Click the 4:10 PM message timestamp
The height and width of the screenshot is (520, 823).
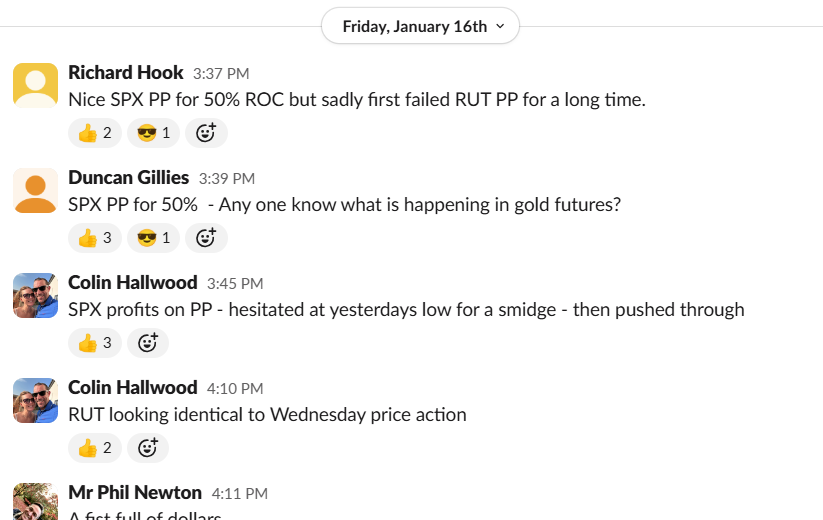[235, 389]
